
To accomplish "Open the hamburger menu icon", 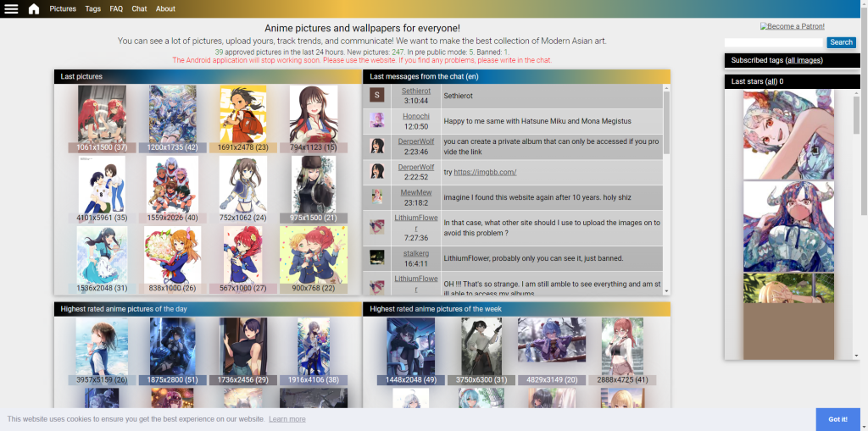I will point(11,8).
